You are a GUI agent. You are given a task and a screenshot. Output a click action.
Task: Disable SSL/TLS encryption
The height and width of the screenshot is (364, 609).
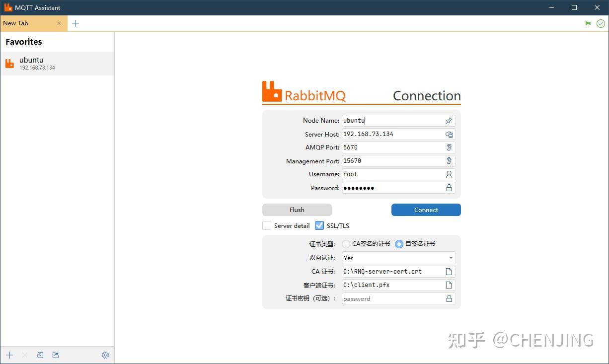coord(319,225)
